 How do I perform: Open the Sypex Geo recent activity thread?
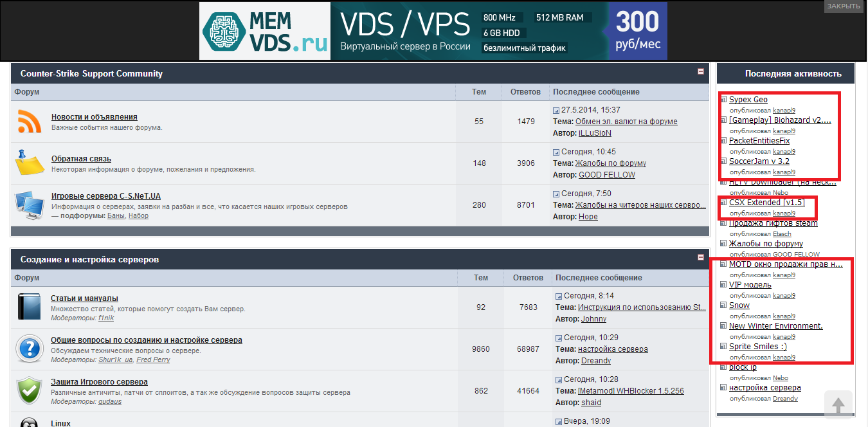[748, 100]
